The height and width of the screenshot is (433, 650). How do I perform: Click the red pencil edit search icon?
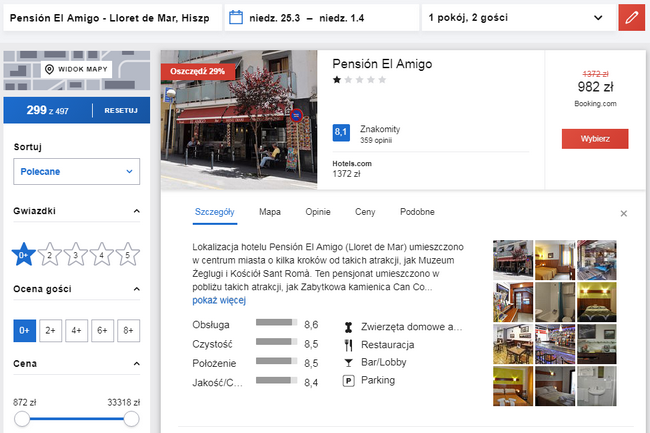pos(631,18)
